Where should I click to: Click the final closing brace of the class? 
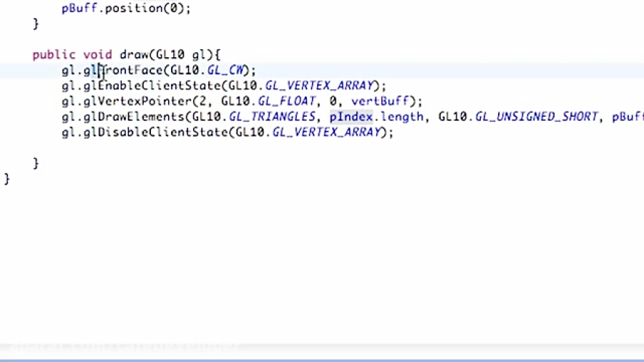[6, 179]
